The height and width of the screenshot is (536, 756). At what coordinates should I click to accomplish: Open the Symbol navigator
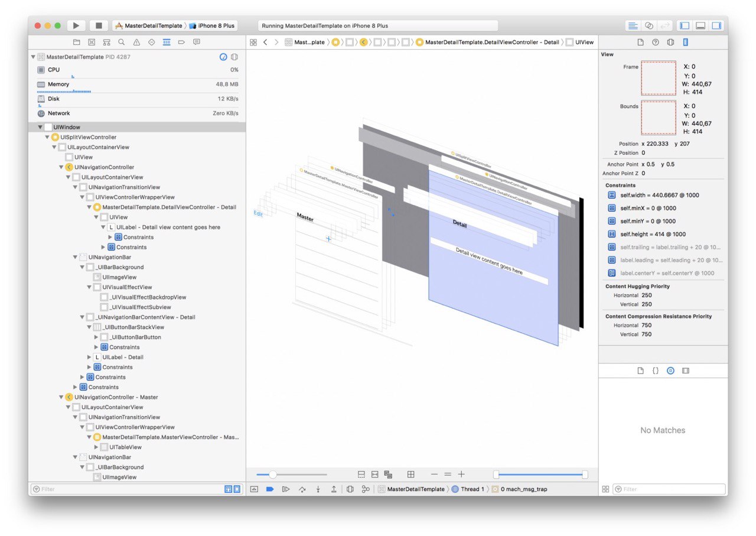click(106, 43)
